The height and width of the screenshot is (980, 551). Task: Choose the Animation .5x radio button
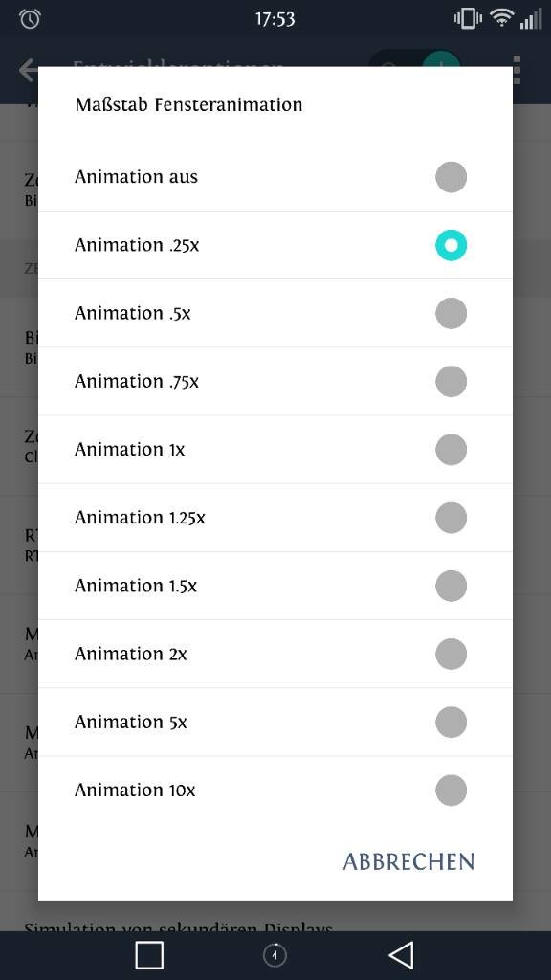click(x=452, y=313)
